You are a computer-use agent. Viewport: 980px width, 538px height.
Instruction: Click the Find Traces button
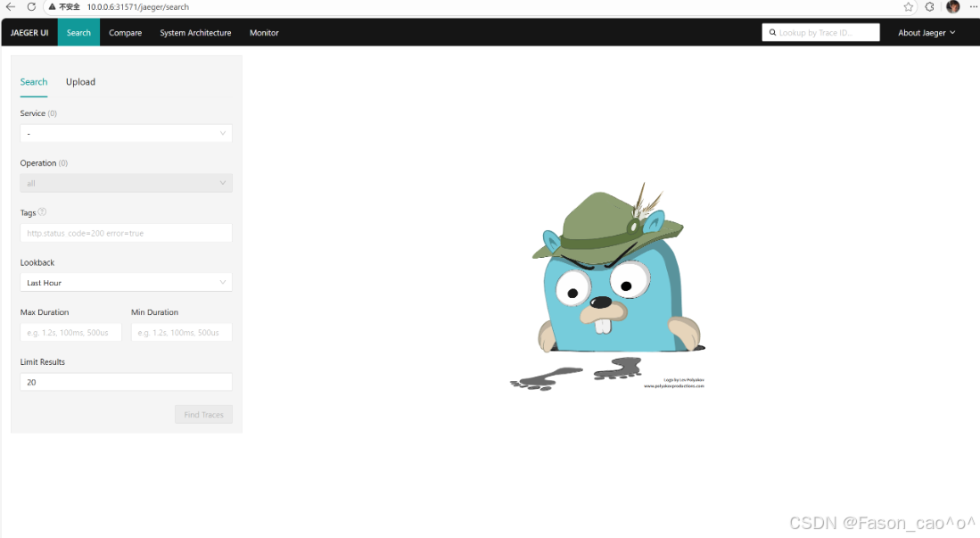point(203,414)
